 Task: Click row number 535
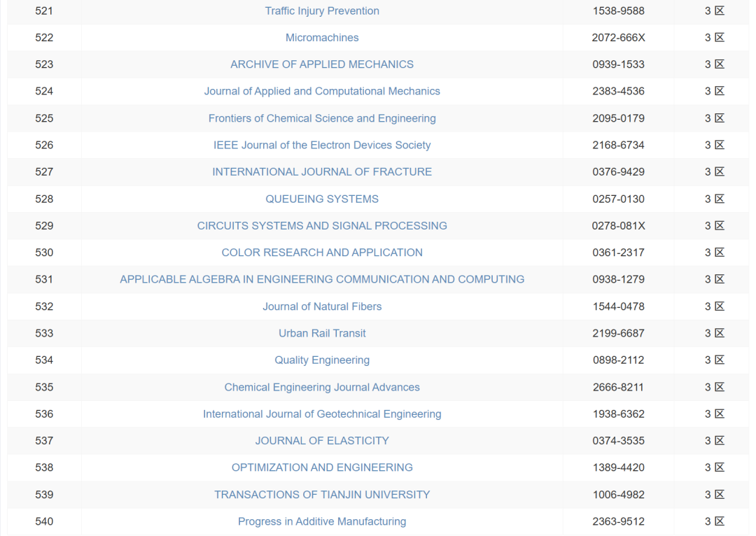[x=44, y=387]
